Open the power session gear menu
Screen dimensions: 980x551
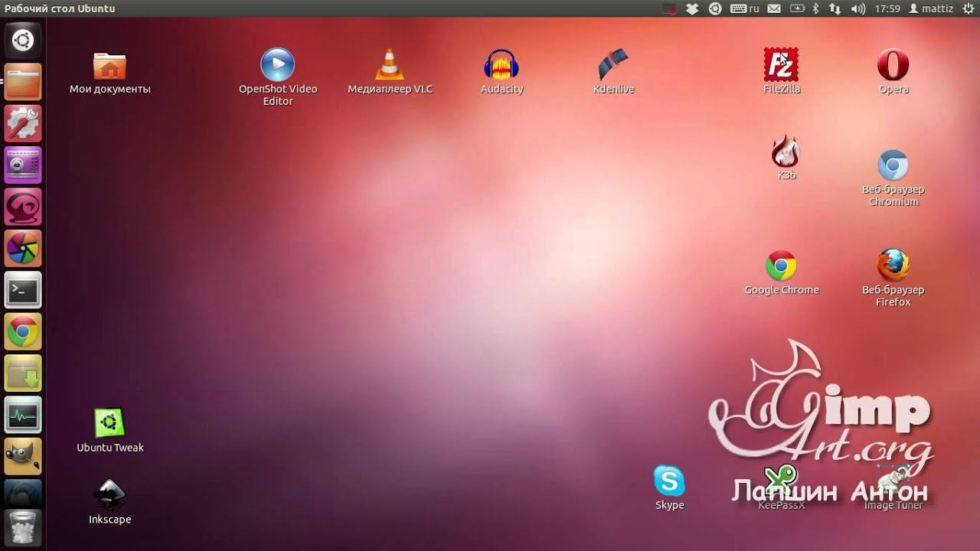[968, 8]
